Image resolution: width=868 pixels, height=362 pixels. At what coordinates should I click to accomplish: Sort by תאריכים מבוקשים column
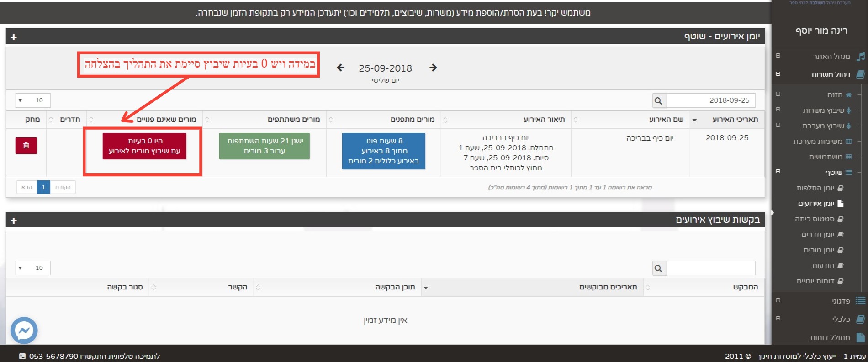[532, 287]
